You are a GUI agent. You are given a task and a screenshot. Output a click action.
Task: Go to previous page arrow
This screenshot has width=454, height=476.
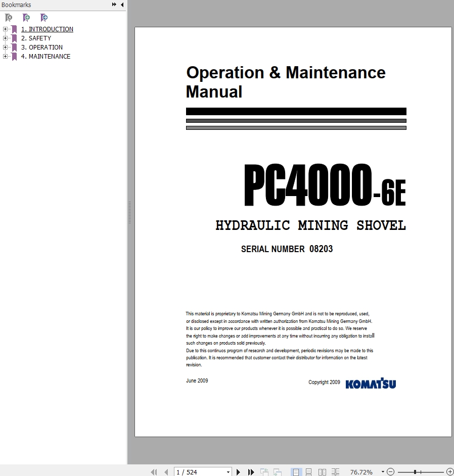click(x=166, y=472)
